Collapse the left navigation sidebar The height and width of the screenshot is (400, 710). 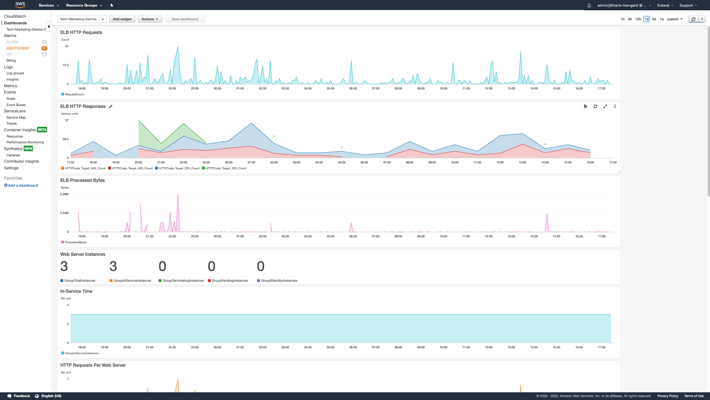click(x=49, y=27)
